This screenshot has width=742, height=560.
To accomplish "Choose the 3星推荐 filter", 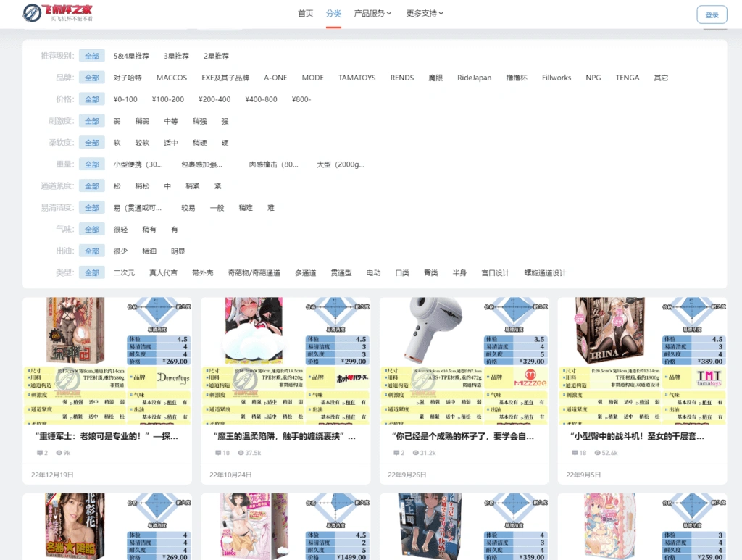I will pos(176,56).
